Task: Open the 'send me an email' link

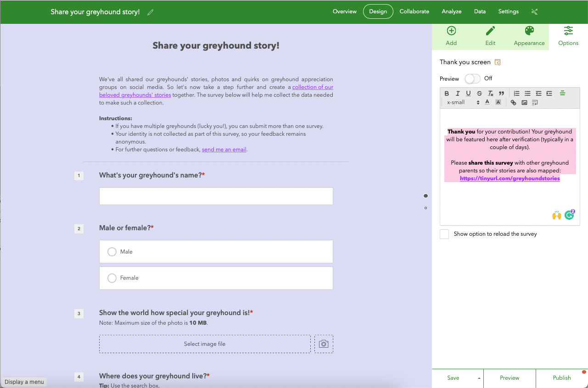Action: coord(224,150)
